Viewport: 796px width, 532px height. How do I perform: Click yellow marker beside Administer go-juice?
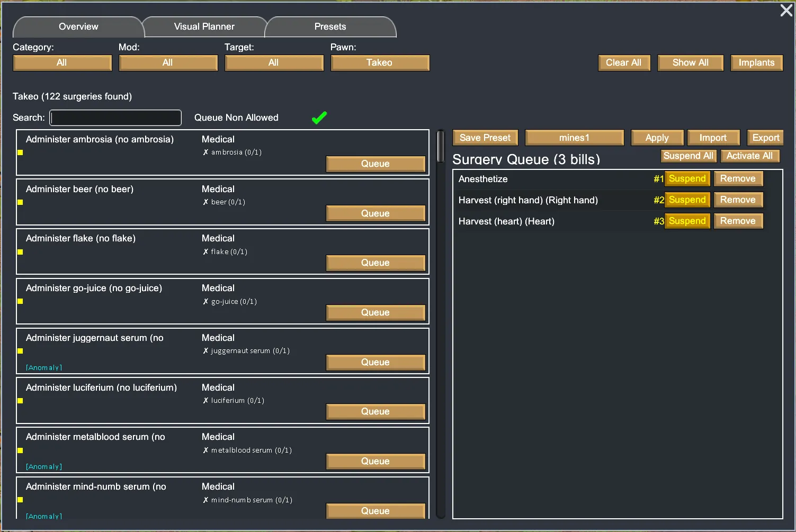point(20,301)
